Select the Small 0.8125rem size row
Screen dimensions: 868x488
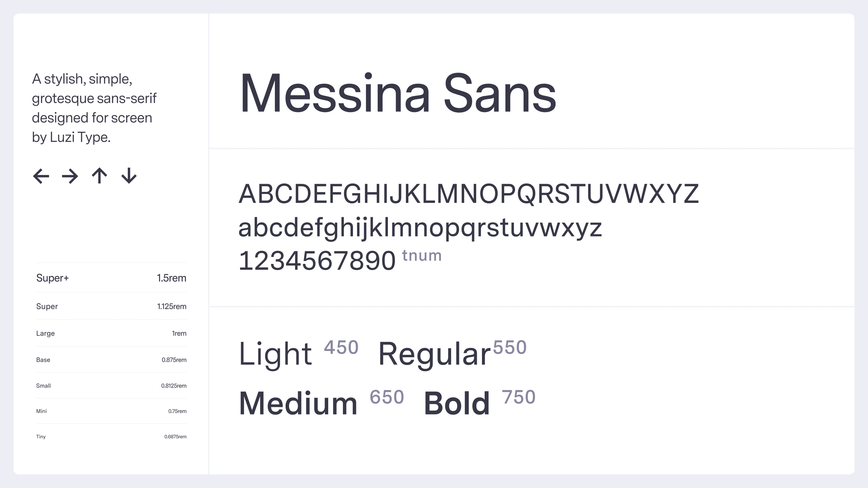111,386
